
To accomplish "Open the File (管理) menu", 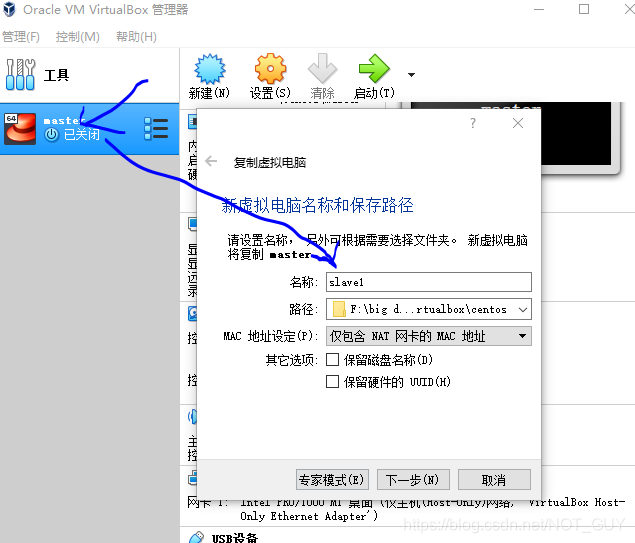I will point(21,36).
